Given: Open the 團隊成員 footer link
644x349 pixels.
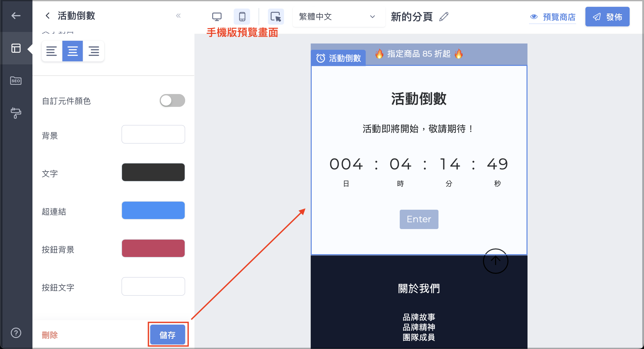Looking at the screenshot, I should [419, 337].
